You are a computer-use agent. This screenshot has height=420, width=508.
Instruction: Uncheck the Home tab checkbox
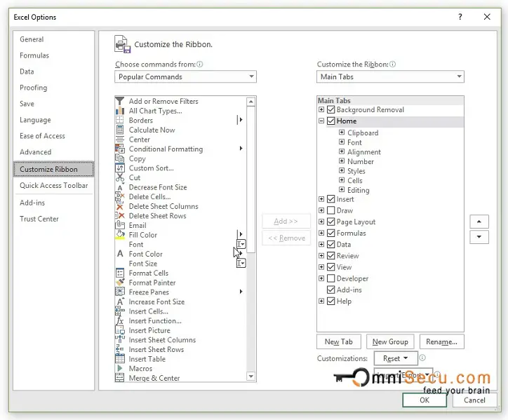pyautogui.click(x=330, y=121)
